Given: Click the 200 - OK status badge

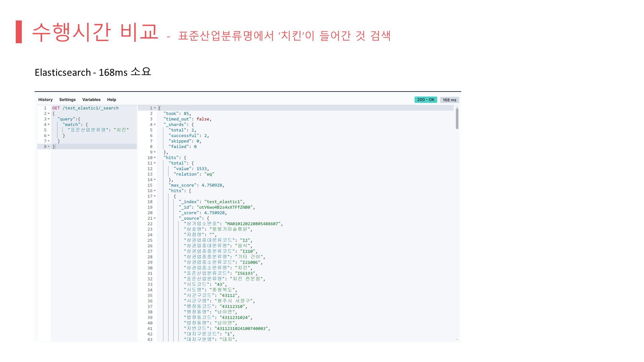Looking at the screenshot, I should click(426, 100).
